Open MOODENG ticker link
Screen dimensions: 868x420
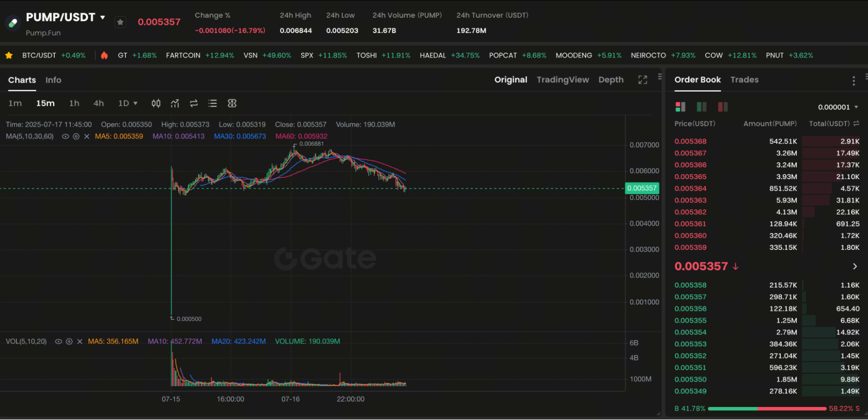[588, 56]
